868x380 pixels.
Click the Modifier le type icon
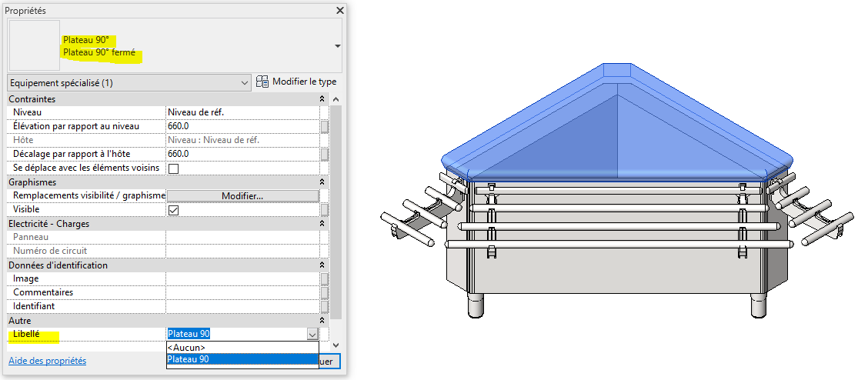(x=262, y=82)
